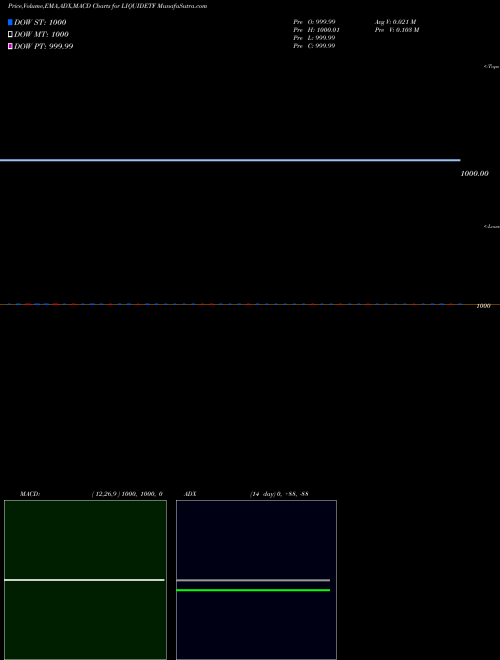Click the MACD '(12,26,9) 1000, 1000, 0' values

point(127,494)
